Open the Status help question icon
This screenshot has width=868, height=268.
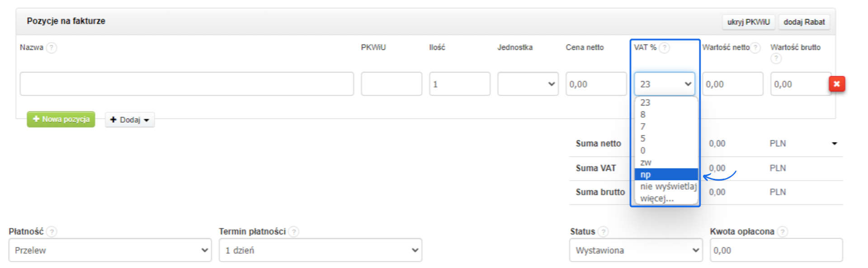point(603,231)
